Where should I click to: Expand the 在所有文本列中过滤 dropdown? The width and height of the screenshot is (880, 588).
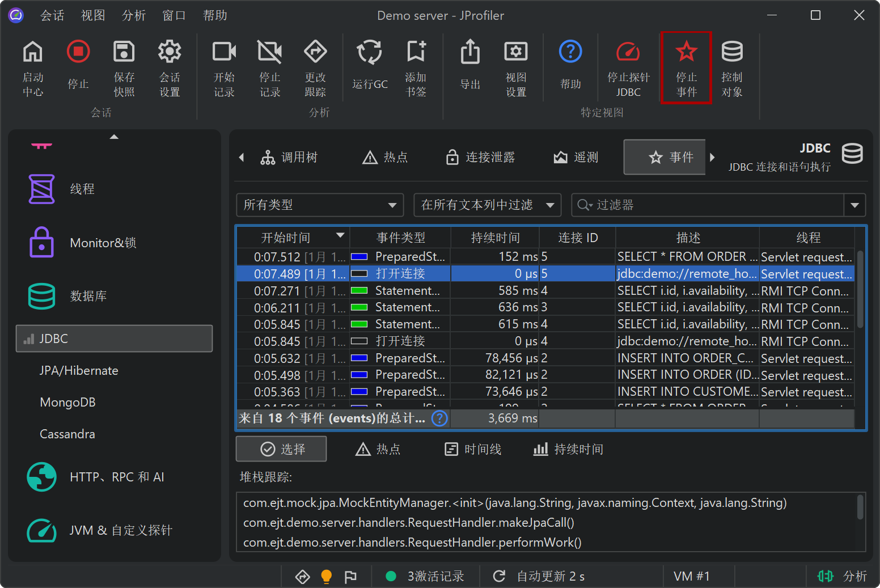(x=487, y=205)
